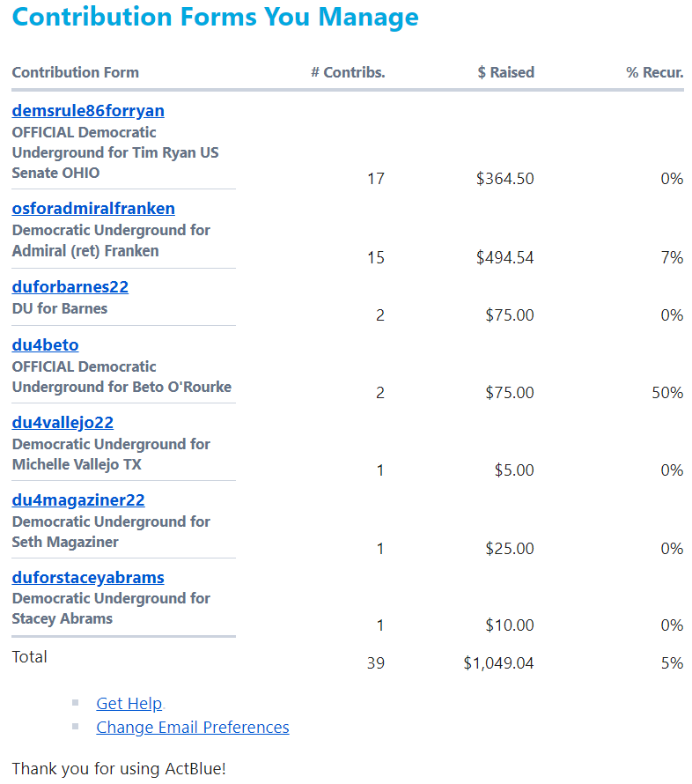Select the 15 contributions count
Screen dimensions: 692x784
pyautogui.click(x=376, y=257)
